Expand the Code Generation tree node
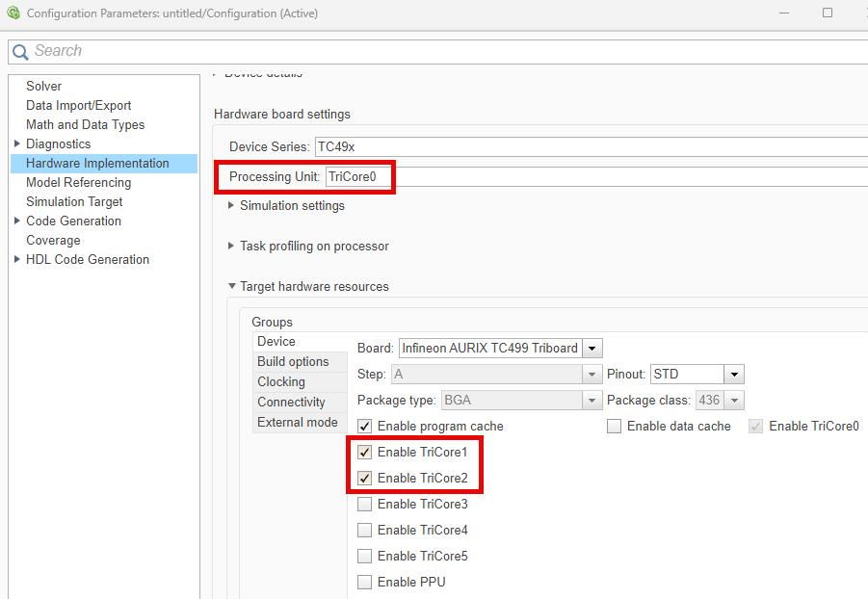 (17, 221)
